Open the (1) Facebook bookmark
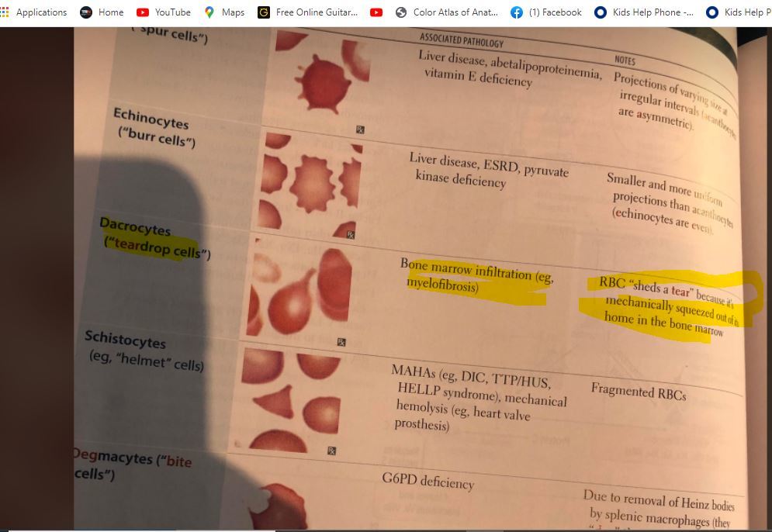This screenshot has width=772, height=532. (x=546, y=12)
